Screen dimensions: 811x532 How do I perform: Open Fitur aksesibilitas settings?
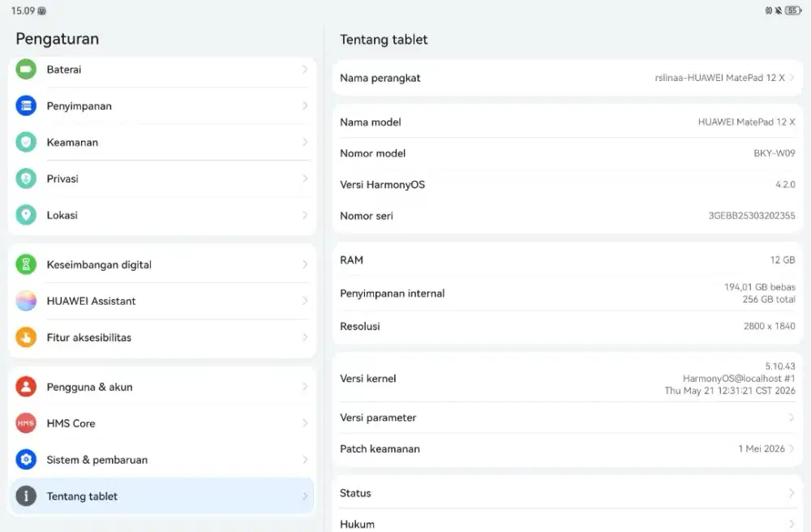[161, 337]
